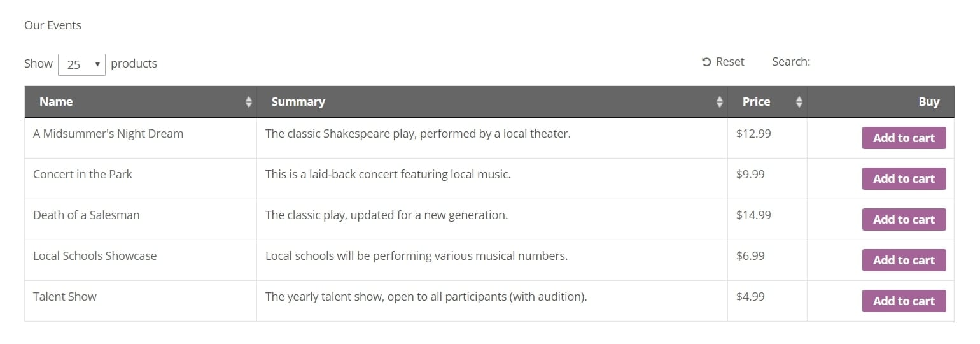Open the Concert in the Park event
Image resolution: width=980 pixels, height=344 pixels.
point(83,175)
